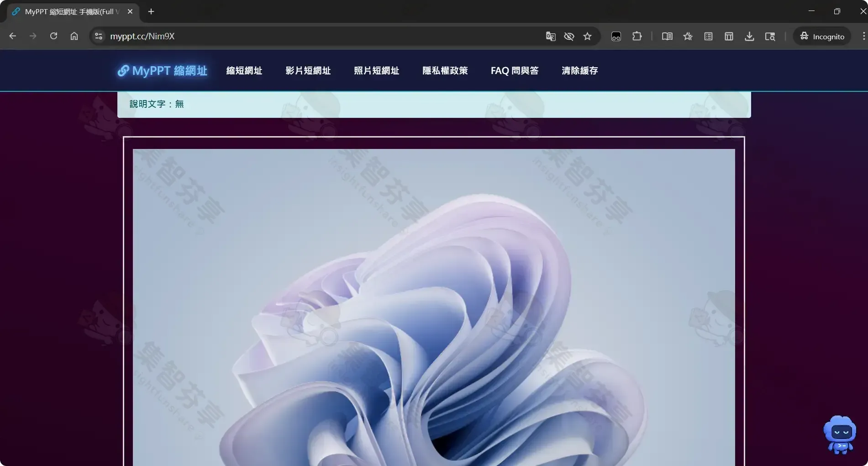Viewport: 868px width, 466px height.
Task: Minimize the browser window
Action: tap(811, 11)
